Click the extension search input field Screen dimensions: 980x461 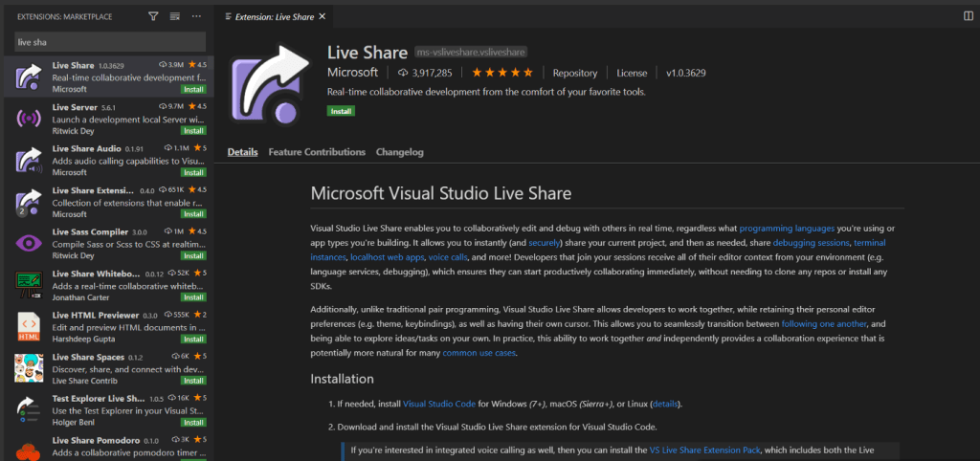coord(110,42)
